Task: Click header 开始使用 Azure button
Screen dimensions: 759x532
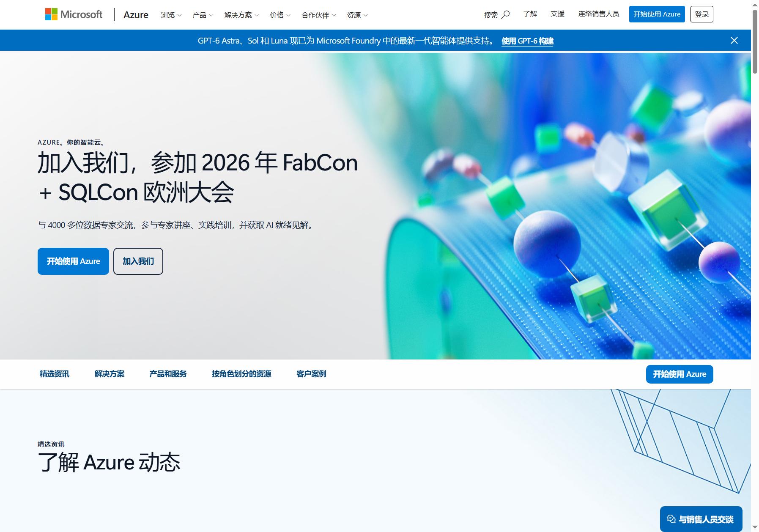Action: tap(657, 14)
